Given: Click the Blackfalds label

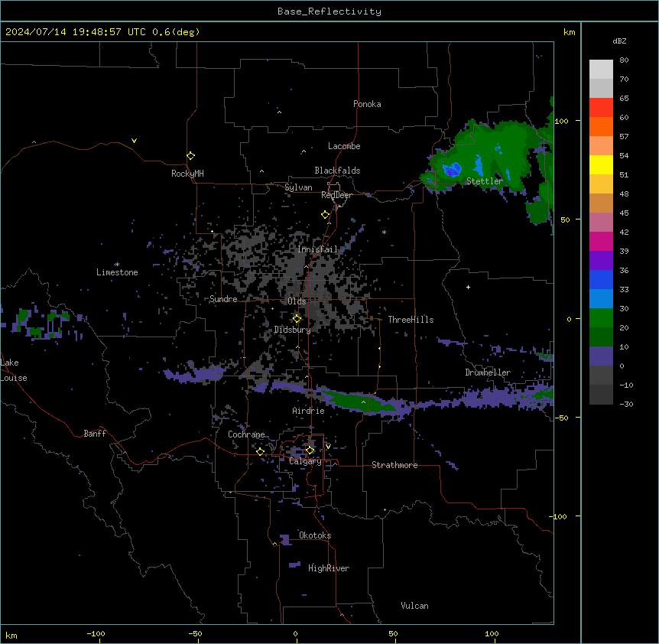Looking at the screenshot, I should tap(337, 171).
